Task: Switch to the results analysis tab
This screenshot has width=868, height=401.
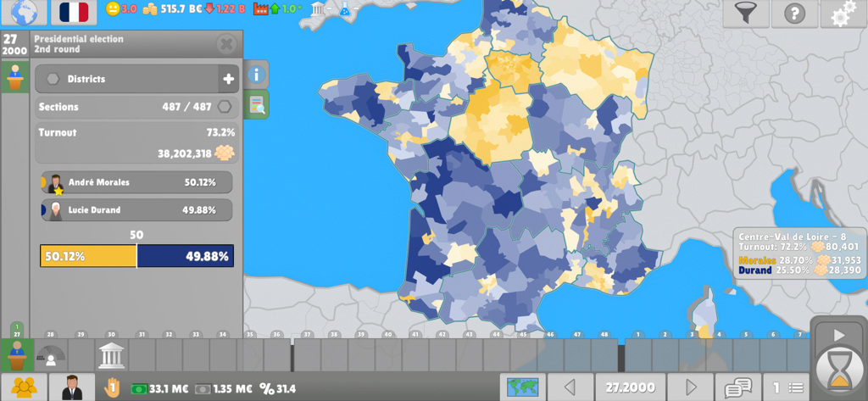Action: [256, 104]
